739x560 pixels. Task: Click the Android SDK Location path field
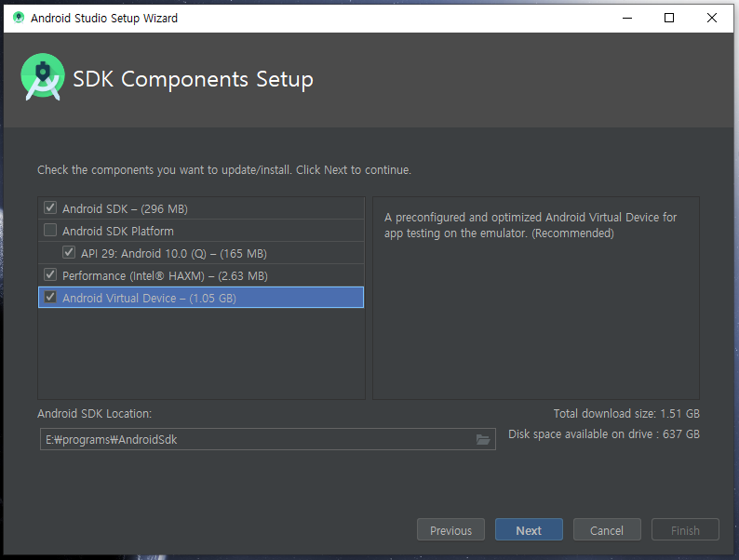tap(268, 439)
